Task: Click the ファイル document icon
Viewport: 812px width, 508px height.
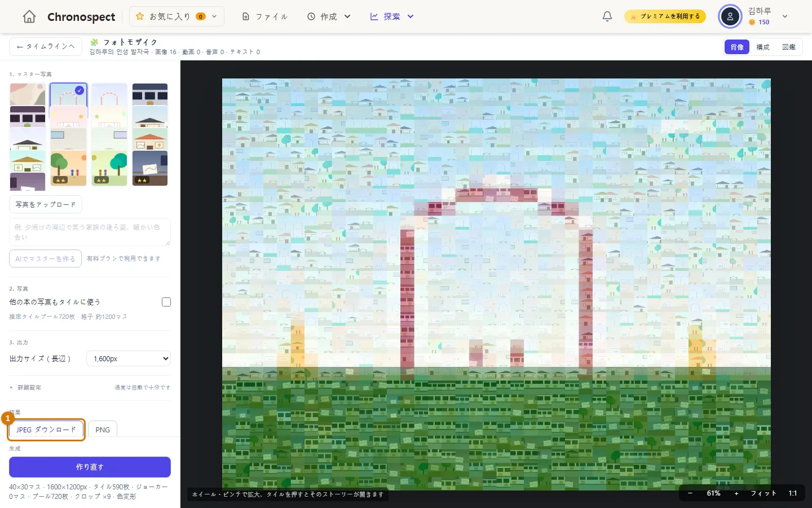Action: [245, 17]
